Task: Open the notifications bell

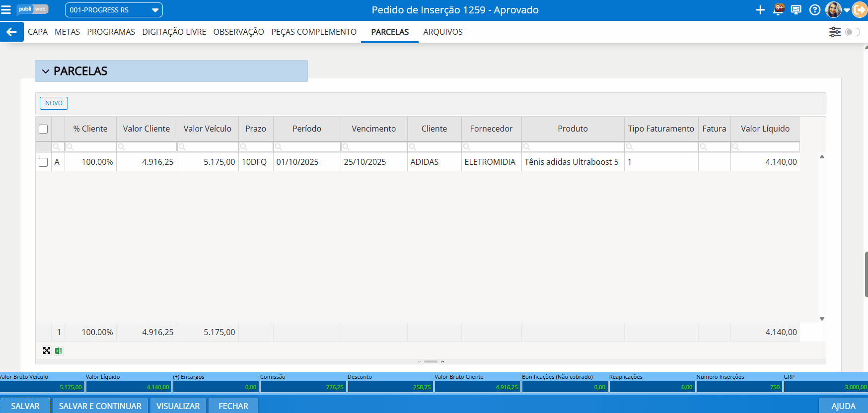Action: (778, 10)
